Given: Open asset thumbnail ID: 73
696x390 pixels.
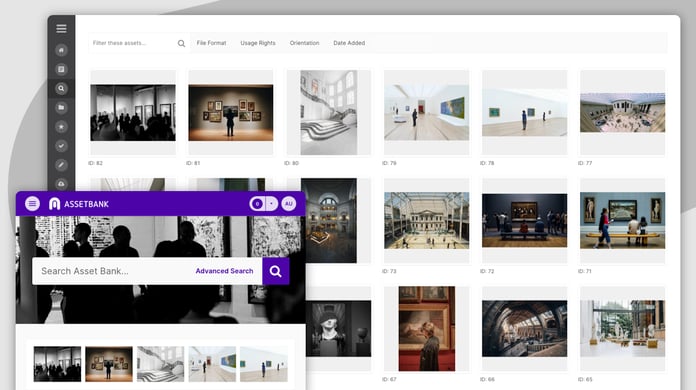Looking at the screenshot, I should pos(427,221).
